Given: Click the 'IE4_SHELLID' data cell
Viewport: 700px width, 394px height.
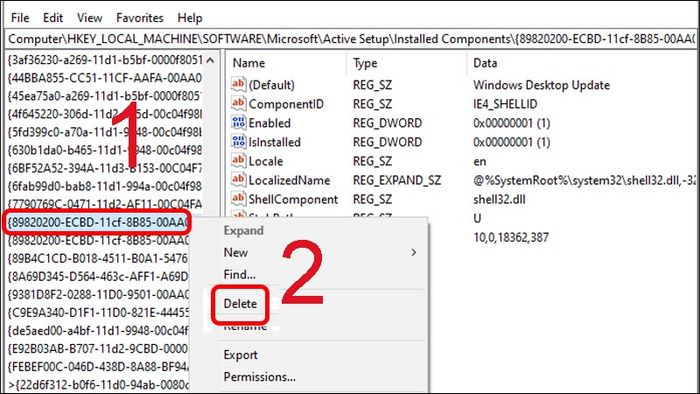Looking at the screenshot, I should tap(505, 104).
